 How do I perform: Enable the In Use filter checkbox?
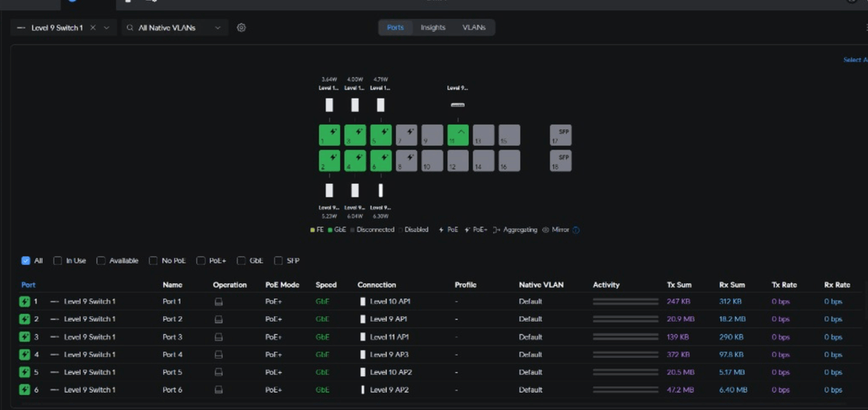[58, 261]
